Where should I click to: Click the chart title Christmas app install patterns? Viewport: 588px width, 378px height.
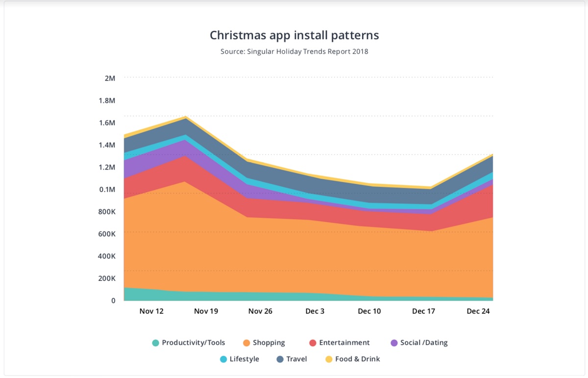coord(294,36)
